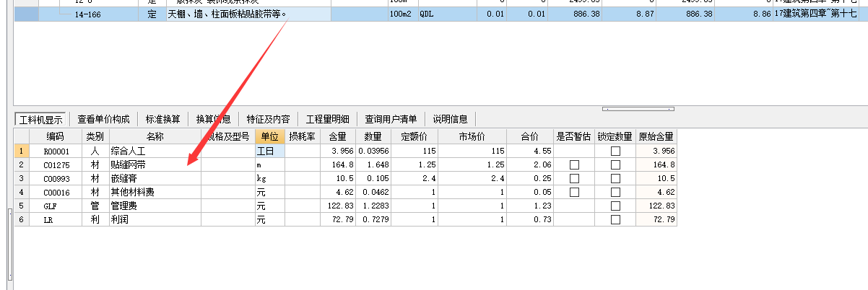Select the 贴缝网带 name cell
The width and height of the screenshot is (868, 290).
click(155, 165)
